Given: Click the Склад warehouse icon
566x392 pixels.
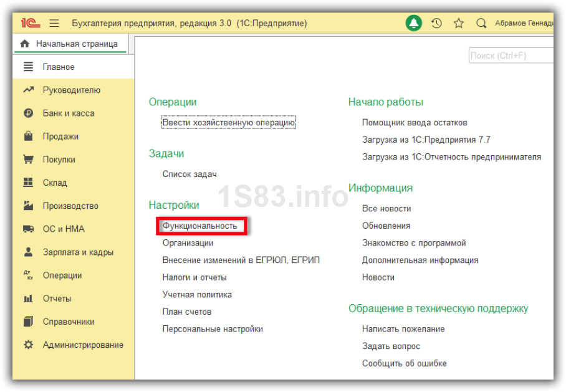Looking at the screenshot, I should 28,182.
